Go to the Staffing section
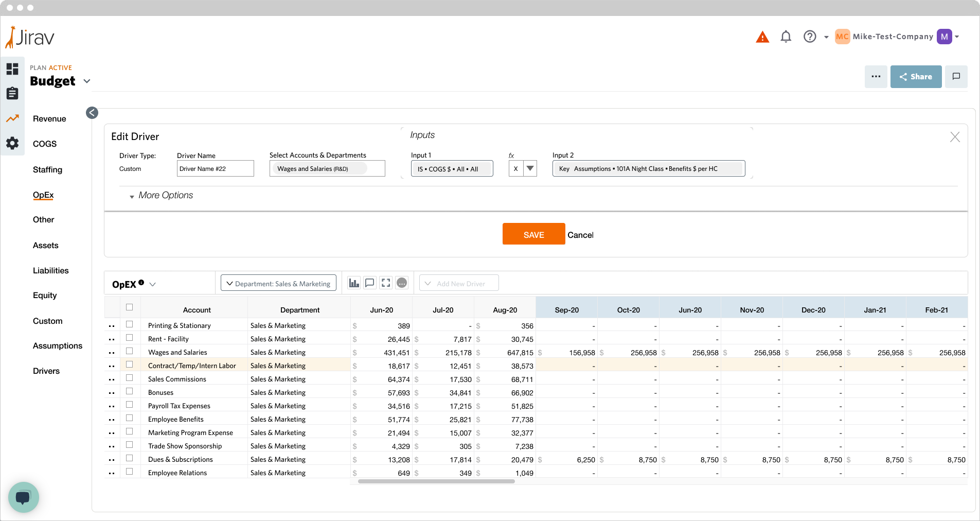 coord(47,169)
